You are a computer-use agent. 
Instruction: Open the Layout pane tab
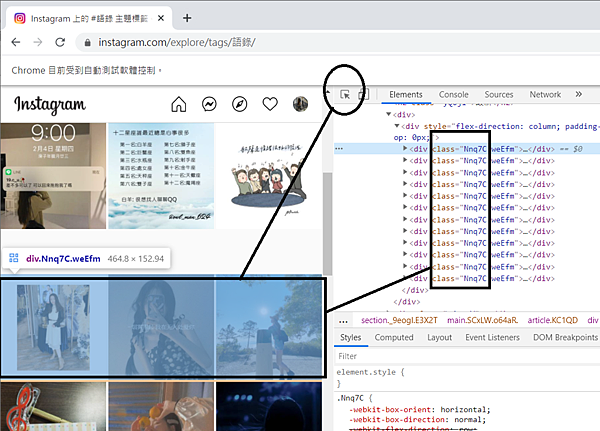click(439, 338)
